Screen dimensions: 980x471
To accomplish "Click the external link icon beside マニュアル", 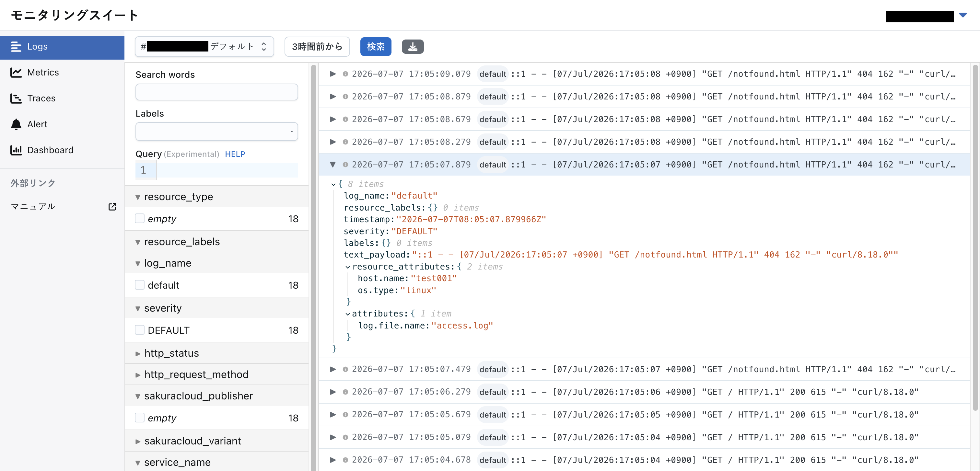I will point(112,207).
